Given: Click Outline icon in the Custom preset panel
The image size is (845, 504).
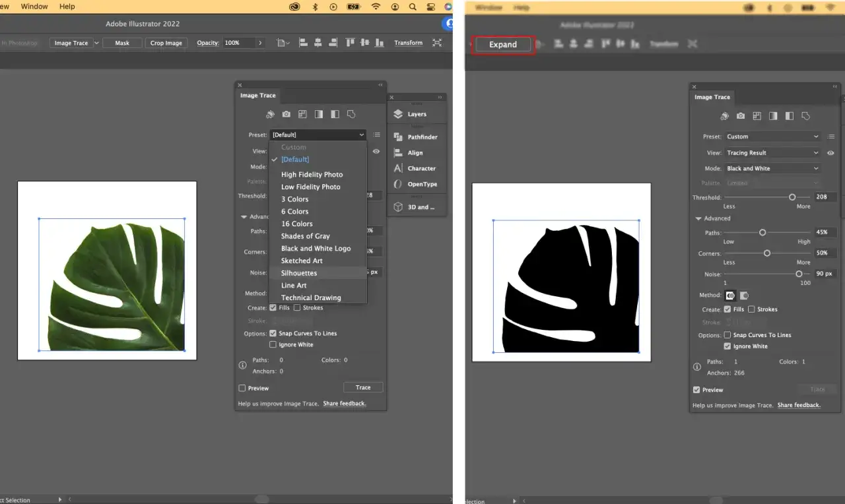Looking at the screenshot, I should [x=805, y=116].
